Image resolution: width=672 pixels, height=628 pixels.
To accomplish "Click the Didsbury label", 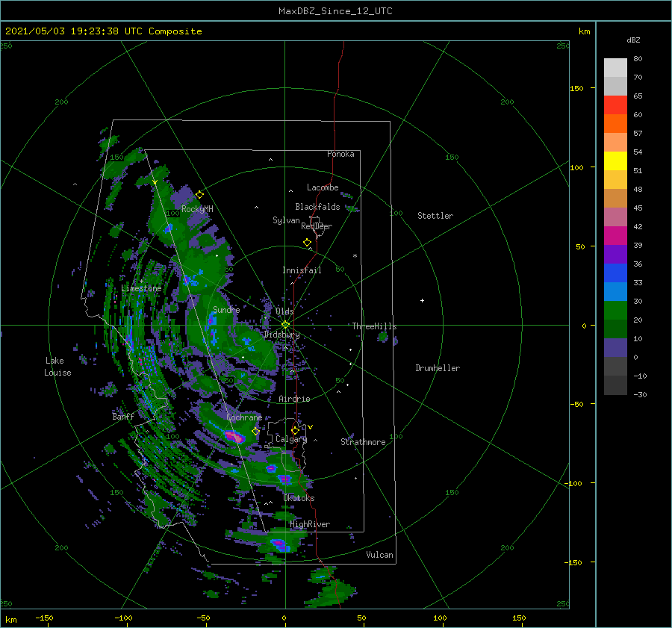I will click(x=281, y=335).
